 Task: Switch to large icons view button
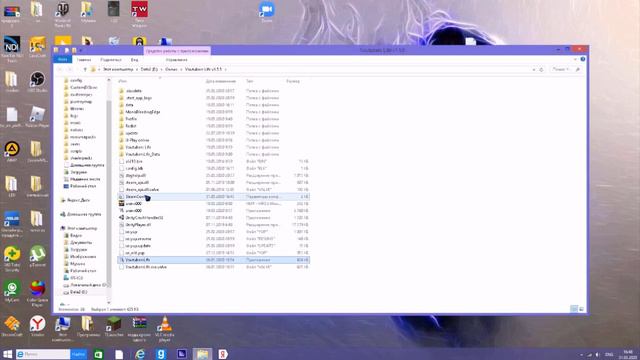(x=581, y=309)
